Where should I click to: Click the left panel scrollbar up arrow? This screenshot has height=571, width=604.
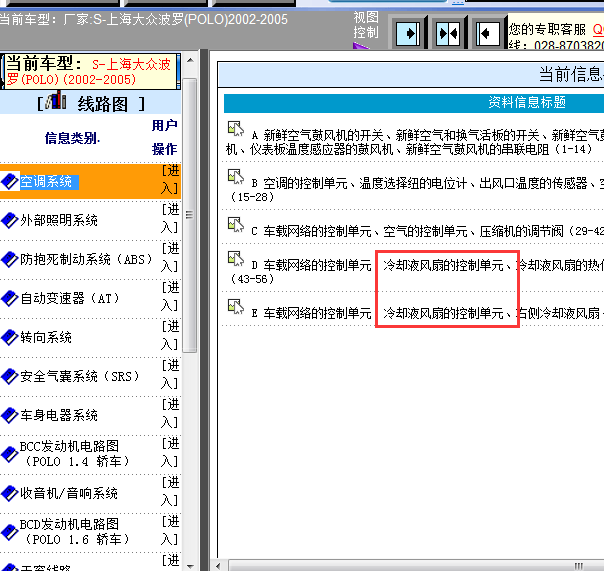click(190, 60)
